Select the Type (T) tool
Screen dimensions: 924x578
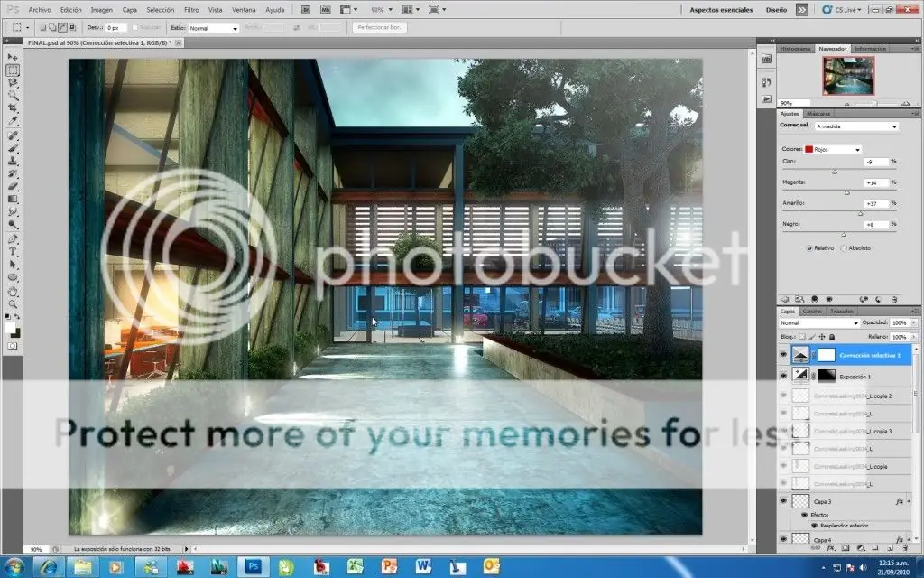pos(13,252)
